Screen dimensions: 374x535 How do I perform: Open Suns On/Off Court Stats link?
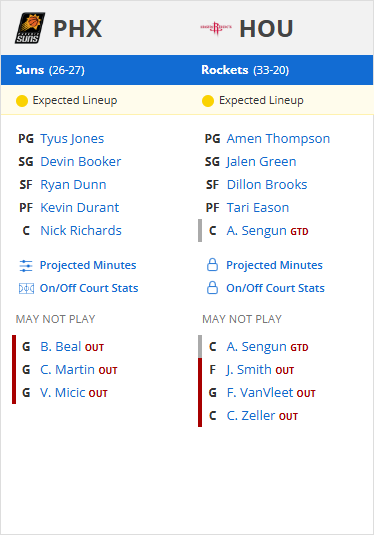click(89, 288)
